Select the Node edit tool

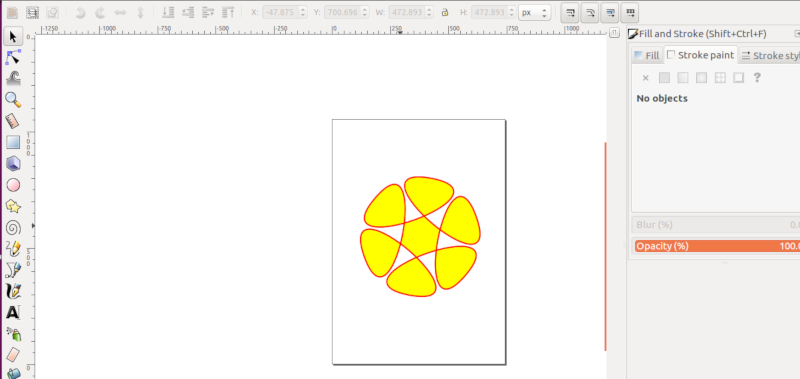tap(13, 58)
